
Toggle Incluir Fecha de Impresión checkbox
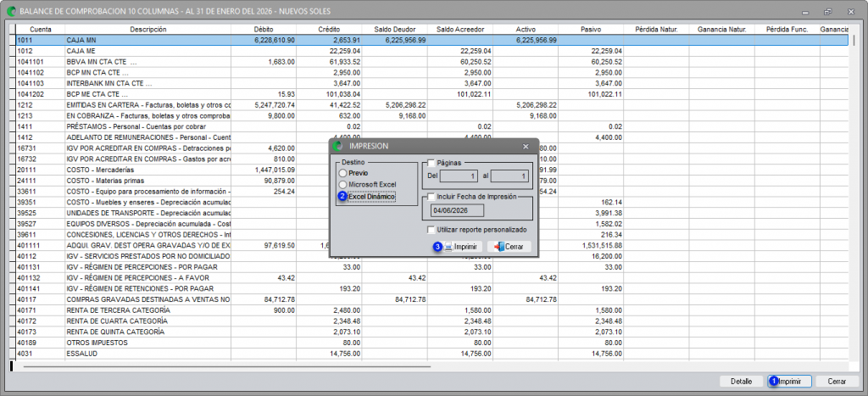431,197
